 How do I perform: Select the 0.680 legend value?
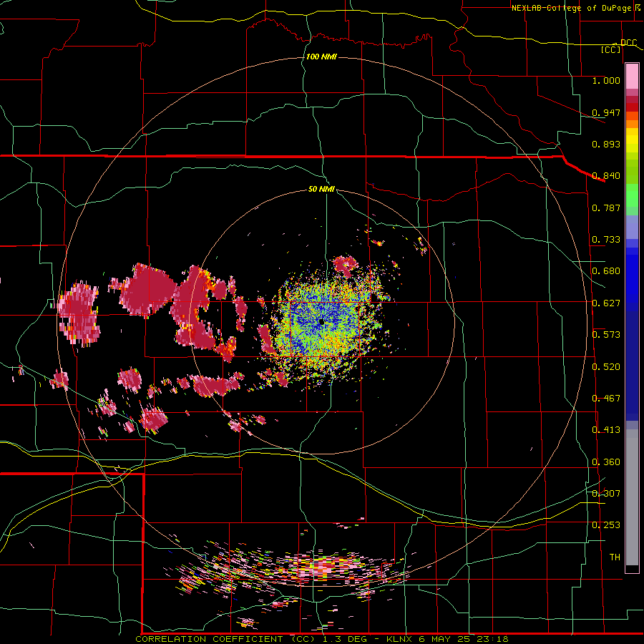[606, 271]
